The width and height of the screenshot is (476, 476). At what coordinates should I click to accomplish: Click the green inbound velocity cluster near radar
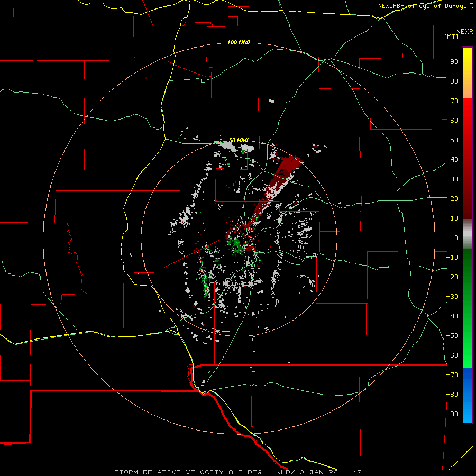point(236,245)
